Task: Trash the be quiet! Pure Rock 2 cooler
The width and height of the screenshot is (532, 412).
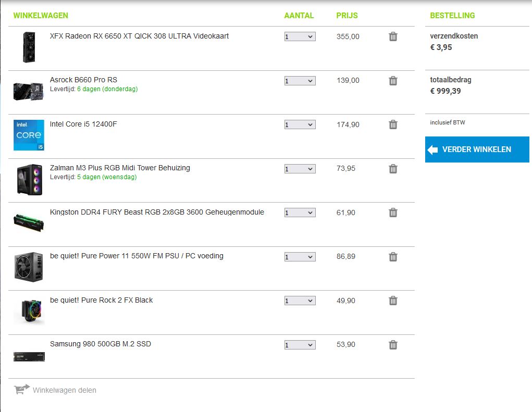Action: coord(393,301)
